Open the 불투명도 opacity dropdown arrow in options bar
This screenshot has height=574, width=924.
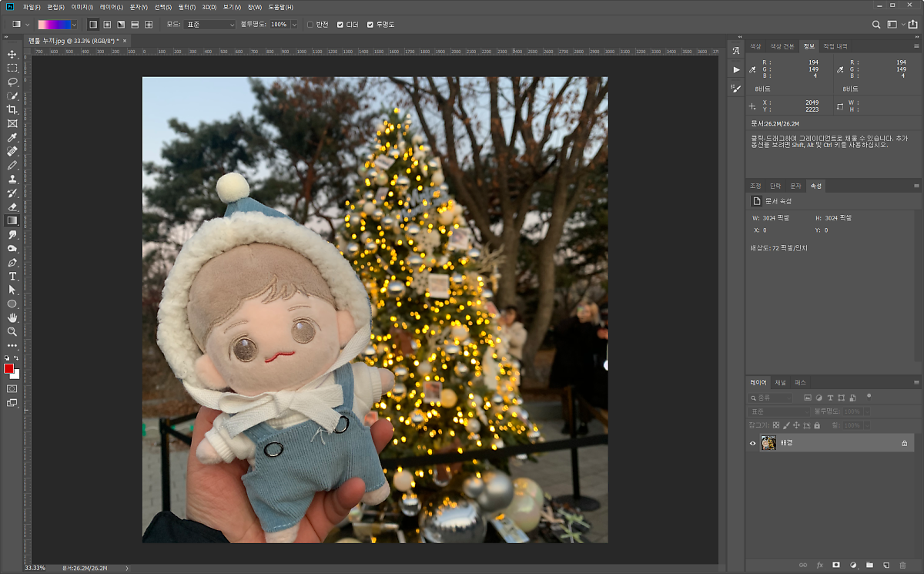coord(294,25)
